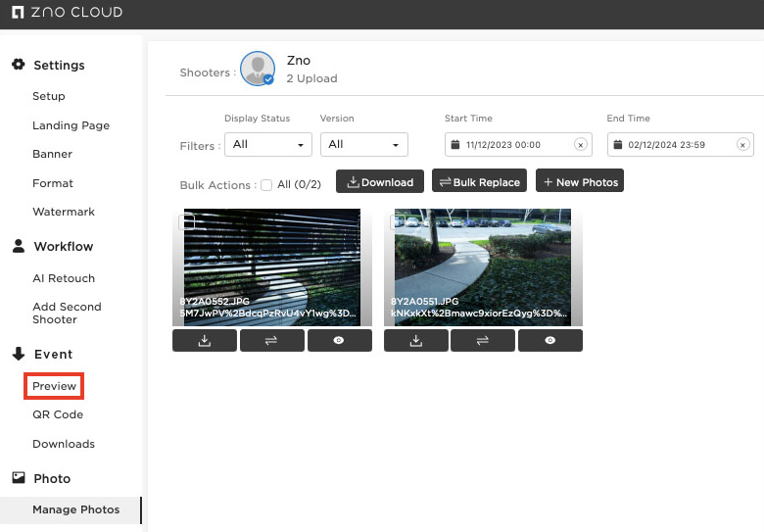Download photo 8Y2A0551.JPG with its download icon
The width and height of the screenshot is (764, 532).
tap(416, 341)
